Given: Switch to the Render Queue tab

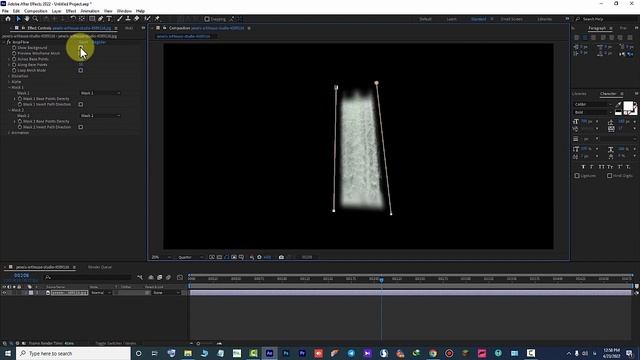Looking at the screenshot, I should tap(100, 267).
